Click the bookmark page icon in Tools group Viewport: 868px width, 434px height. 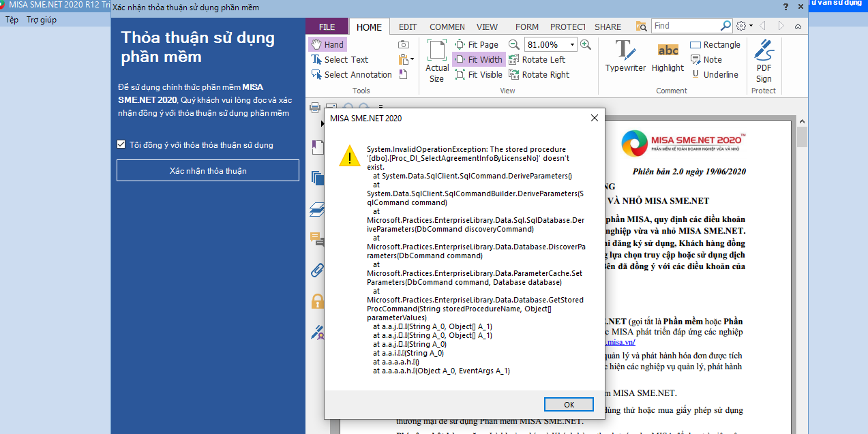point(403,74)
